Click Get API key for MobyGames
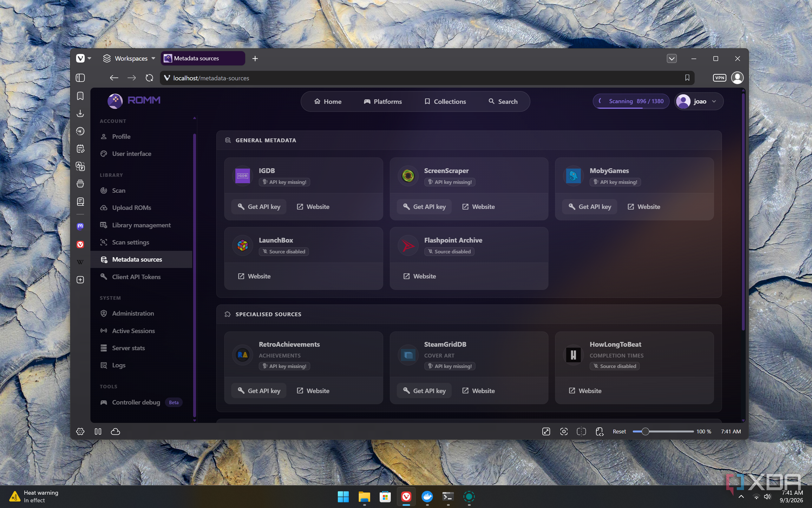The height and width of the screenshot is (508, 812). pyautogui.click(x=590, y=207)
